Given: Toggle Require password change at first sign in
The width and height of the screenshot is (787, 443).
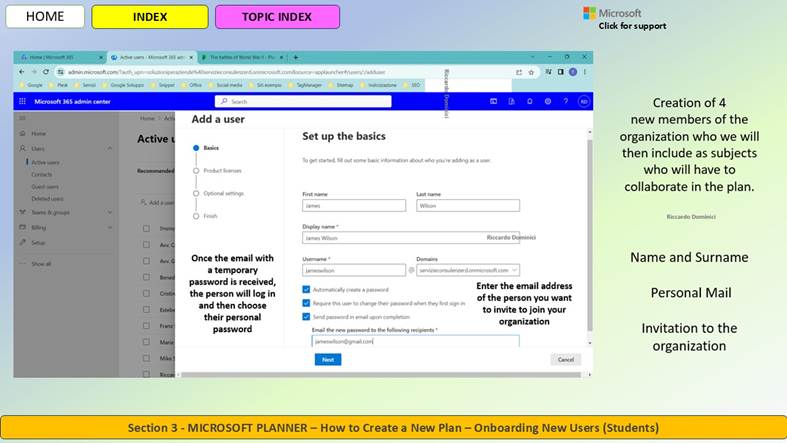Looking at the screenshot, I should click(x=306, y=303).
